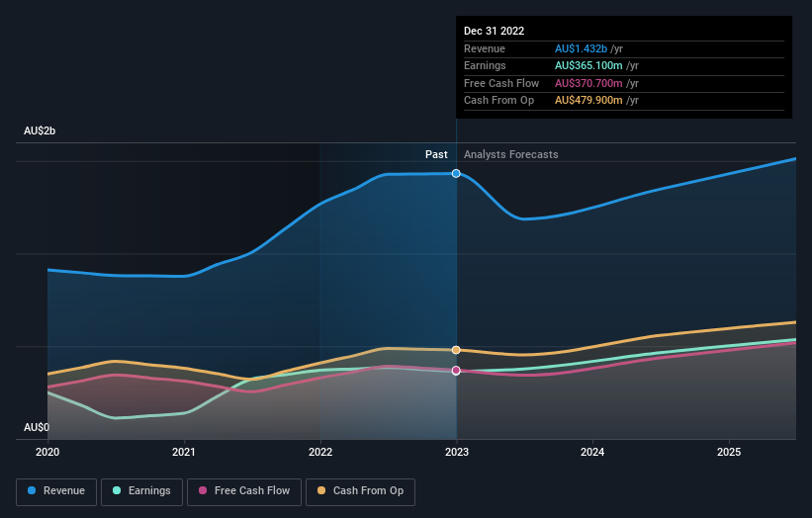Toggle the Earnings series legend button
This screenshot has width=812, height=518.
click(141, 491)
